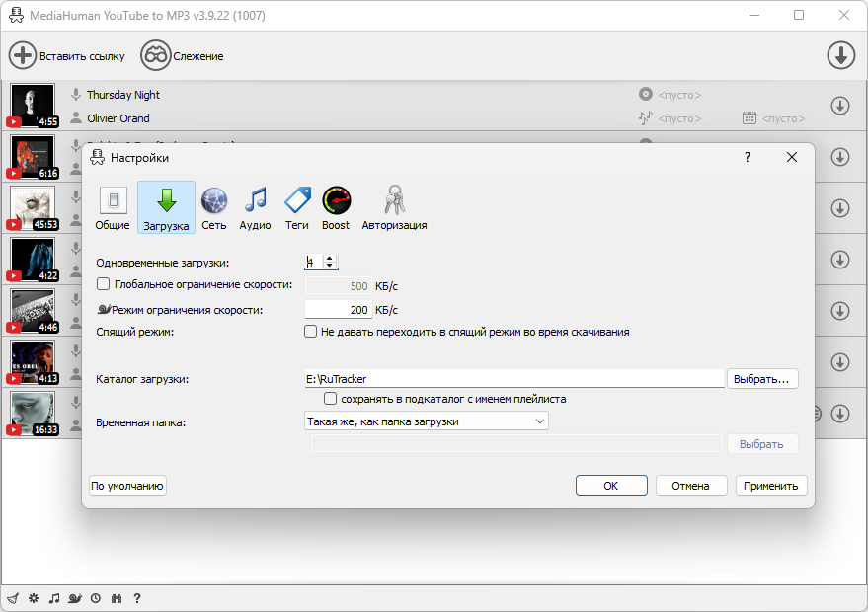Click the speed limit mode 200 КБ/с field
868x612 pixels.
click(x=339, y=310)
